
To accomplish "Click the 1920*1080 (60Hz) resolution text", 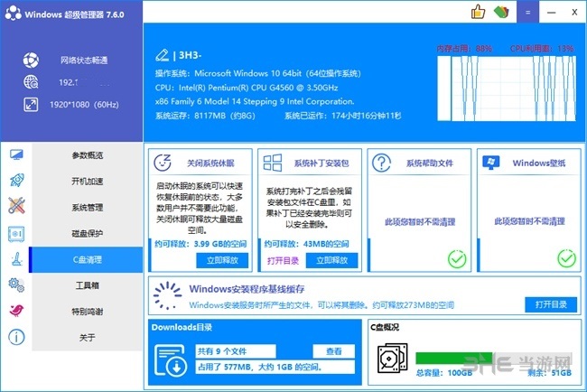I will (84, 105).
